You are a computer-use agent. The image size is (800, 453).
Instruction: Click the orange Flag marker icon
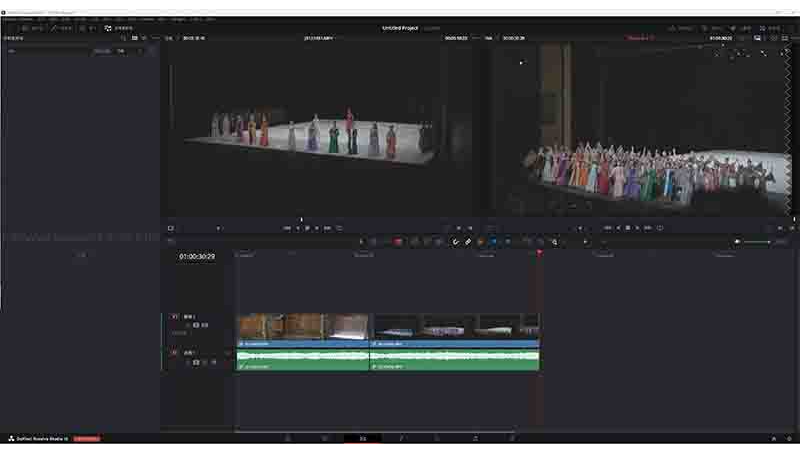[x=481, y=242]
